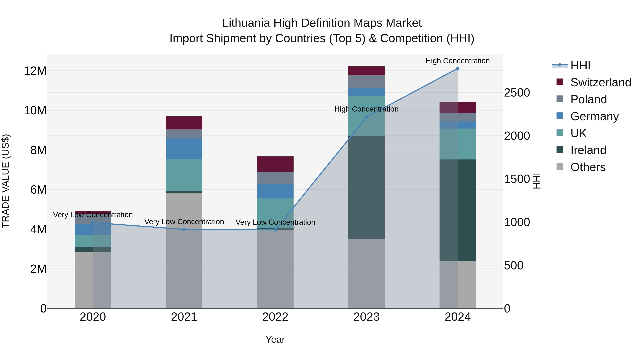
Task: Click the 2000 tick on HHI axis
Action: pos(517,136)
